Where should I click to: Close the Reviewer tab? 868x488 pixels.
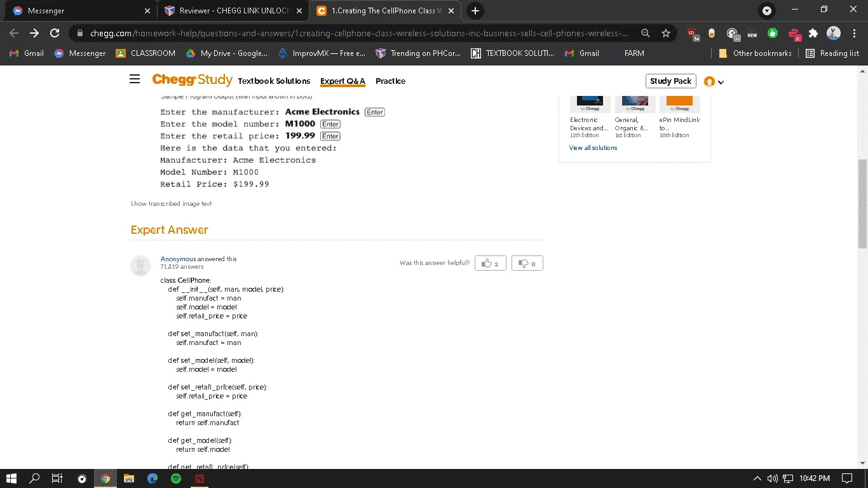click(299, 11)
